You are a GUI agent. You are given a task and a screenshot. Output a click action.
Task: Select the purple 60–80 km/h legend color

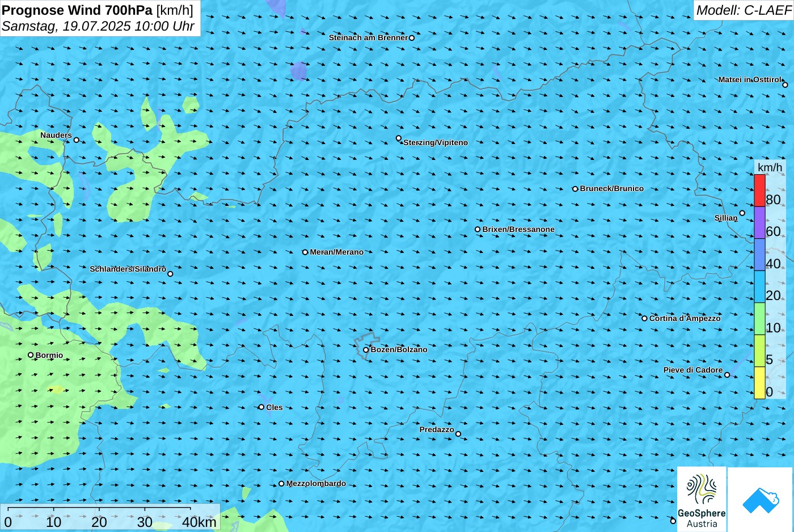click(759, 222)
